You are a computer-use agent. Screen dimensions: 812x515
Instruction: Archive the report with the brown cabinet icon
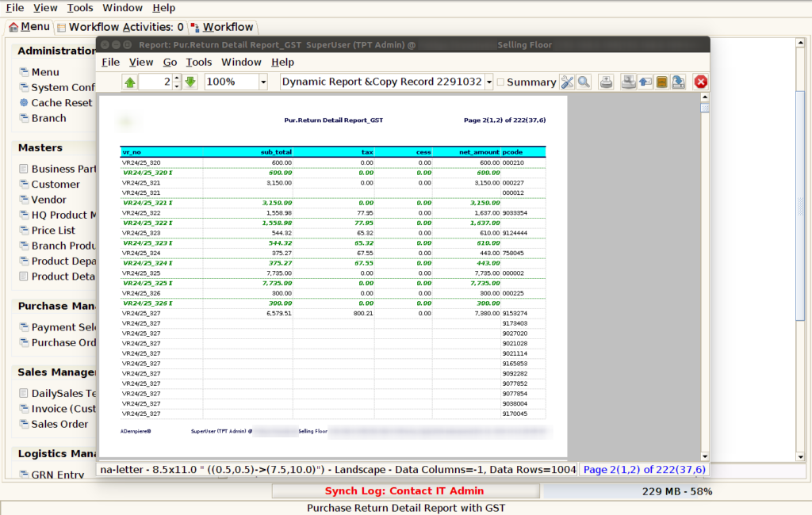click(x=662, y=82)
